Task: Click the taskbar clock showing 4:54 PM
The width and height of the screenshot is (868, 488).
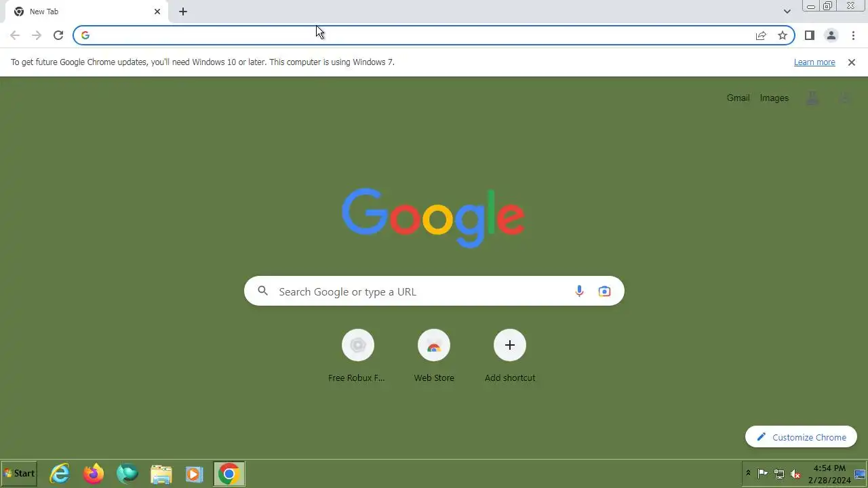Action: tap(829, 474)
